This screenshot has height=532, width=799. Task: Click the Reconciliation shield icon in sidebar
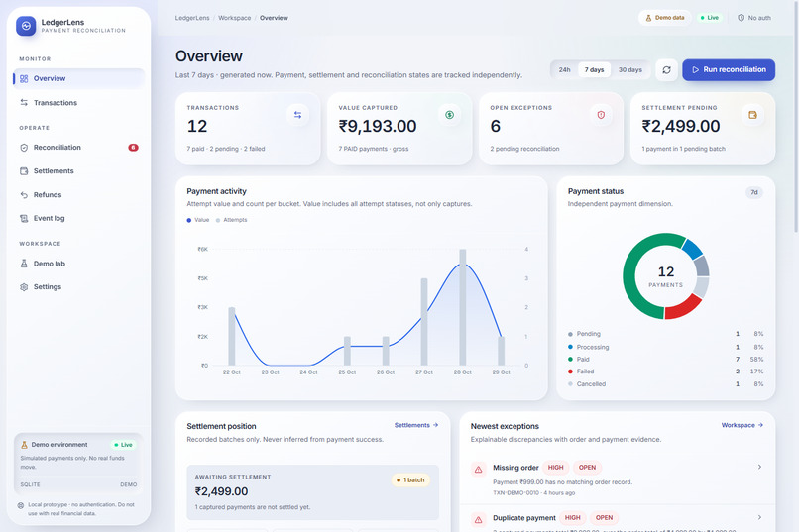pyautogui.click(x=24, y=148)
